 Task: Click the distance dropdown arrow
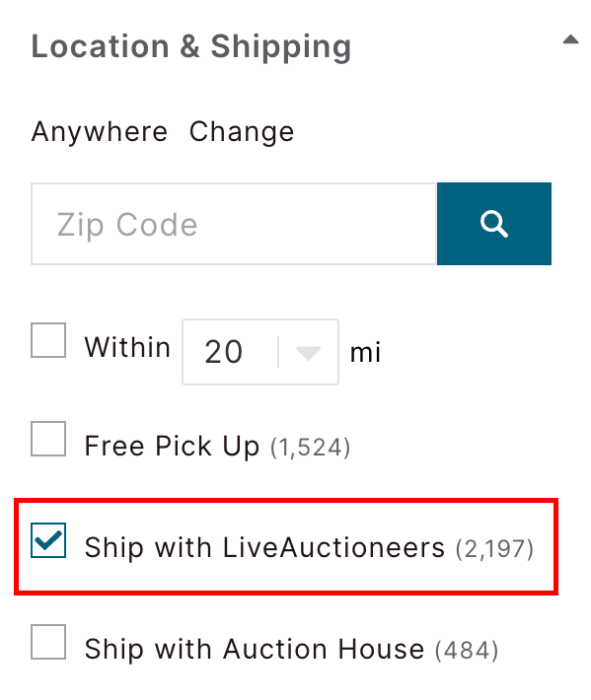point(308,353)
